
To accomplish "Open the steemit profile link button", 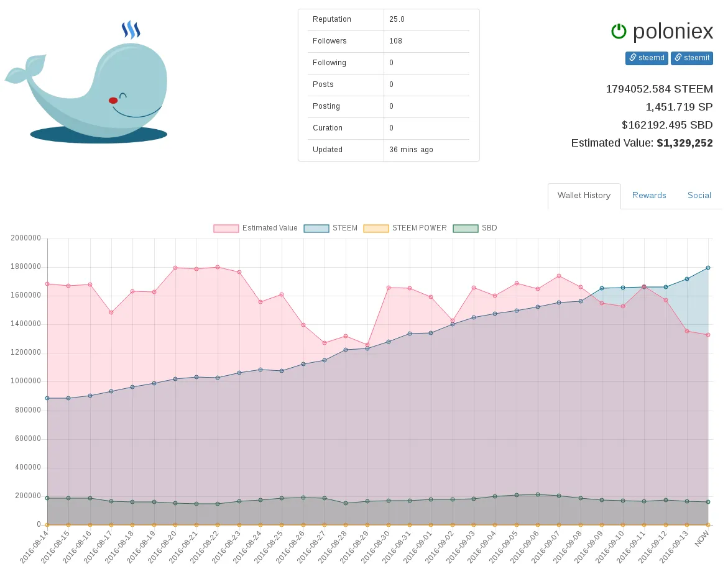I will (x=692, y=58).
